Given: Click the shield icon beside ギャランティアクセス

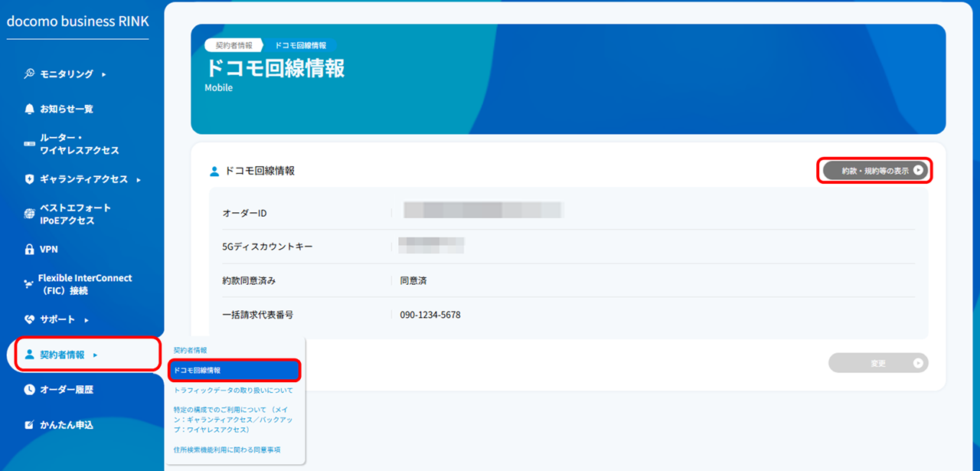Looking at the screenshot, I should (29, 179).
